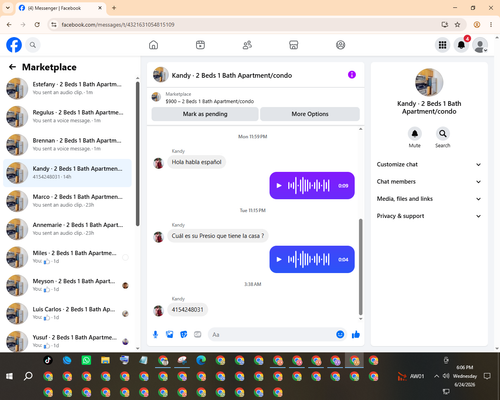Mute this conversation using bell icon

(415, 134)
